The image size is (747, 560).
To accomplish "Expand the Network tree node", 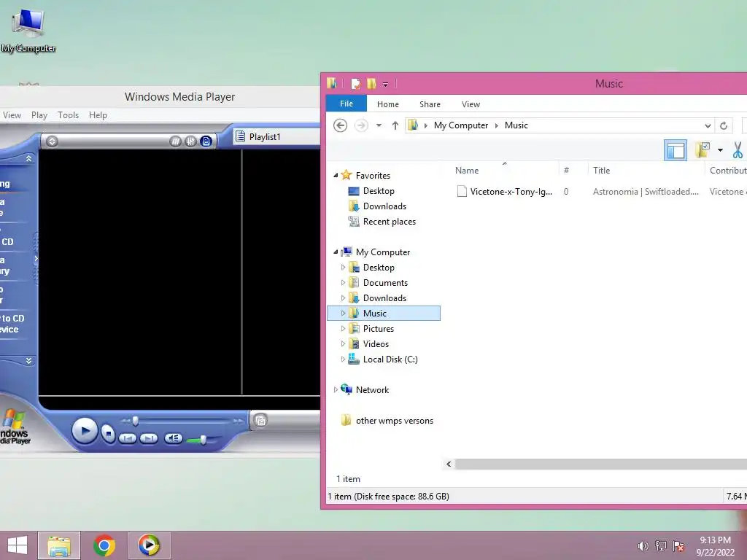I will click(x=336, y=389).
